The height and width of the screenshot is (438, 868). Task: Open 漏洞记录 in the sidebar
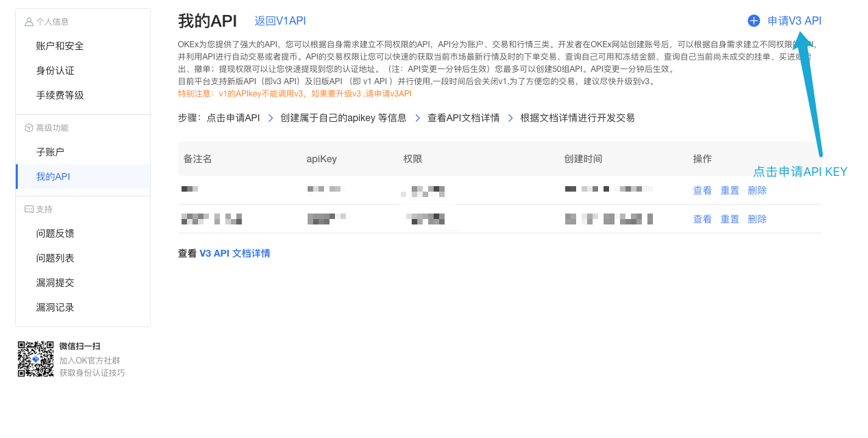[x=55, y=307]
